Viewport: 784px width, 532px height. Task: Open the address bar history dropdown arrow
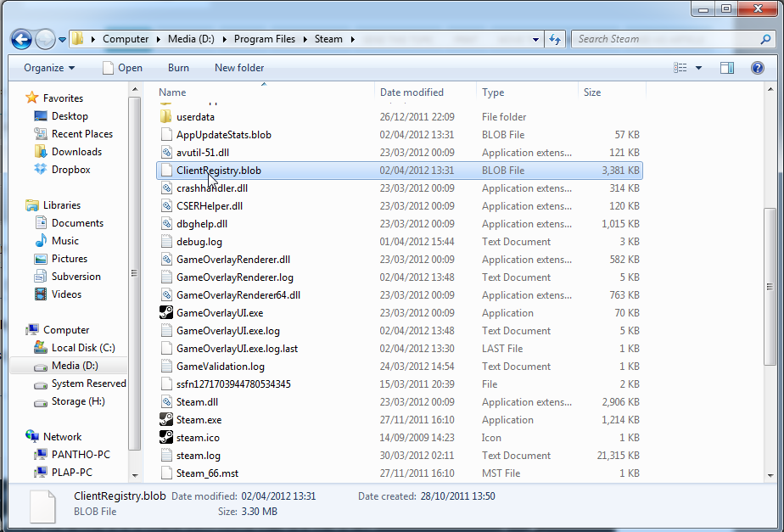pos(535,39)
